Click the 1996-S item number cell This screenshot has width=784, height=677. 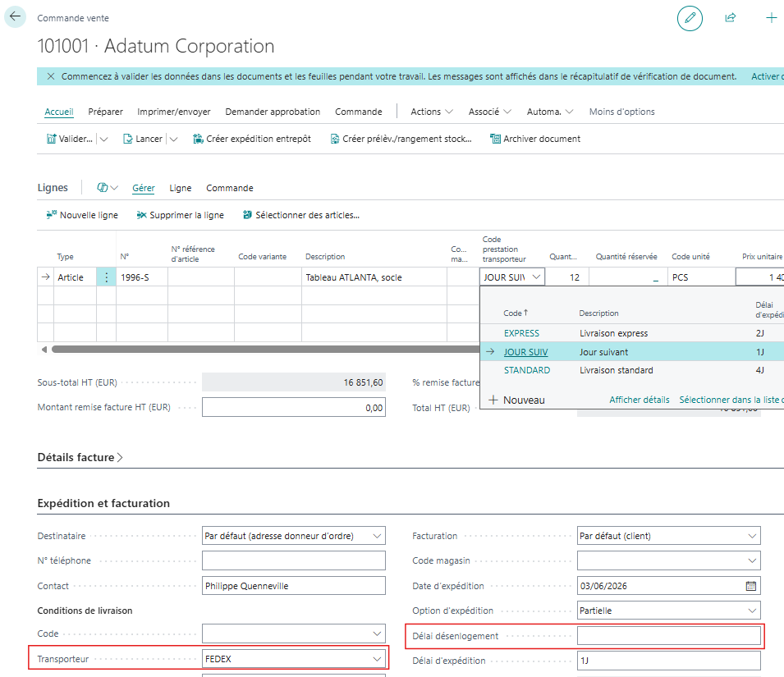click(x=142, y=277)
